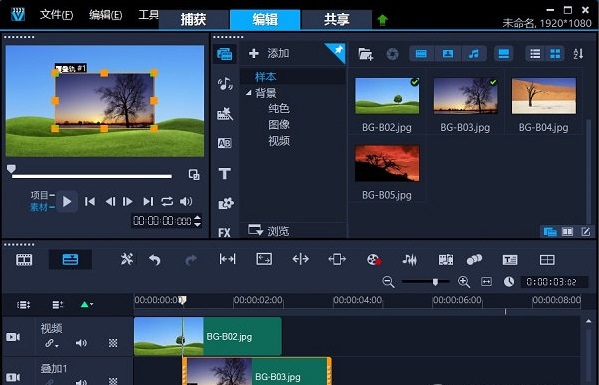Jump to end of the preview
599x385 pixels.
pyautogui.click(x=148, y=201)
